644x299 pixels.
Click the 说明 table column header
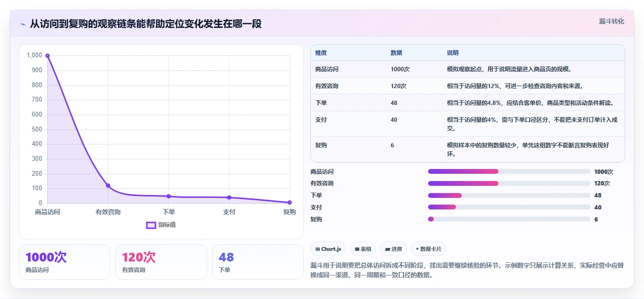[453, 53]
